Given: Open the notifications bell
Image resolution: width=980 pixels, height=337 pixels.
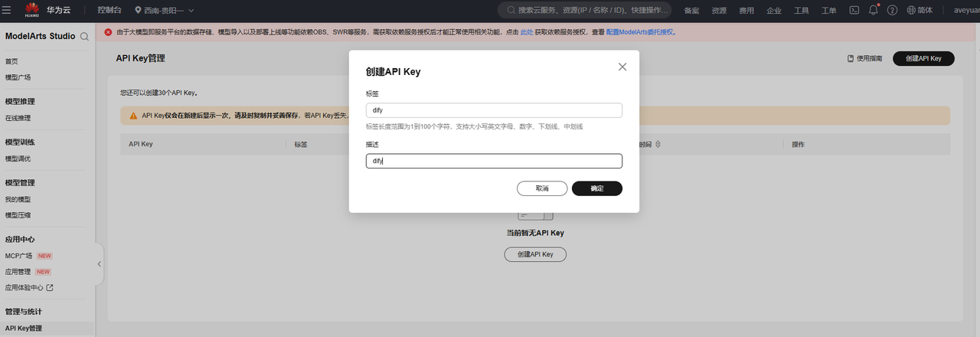Looking at the screenshot, I should click(x=874, y=11).
